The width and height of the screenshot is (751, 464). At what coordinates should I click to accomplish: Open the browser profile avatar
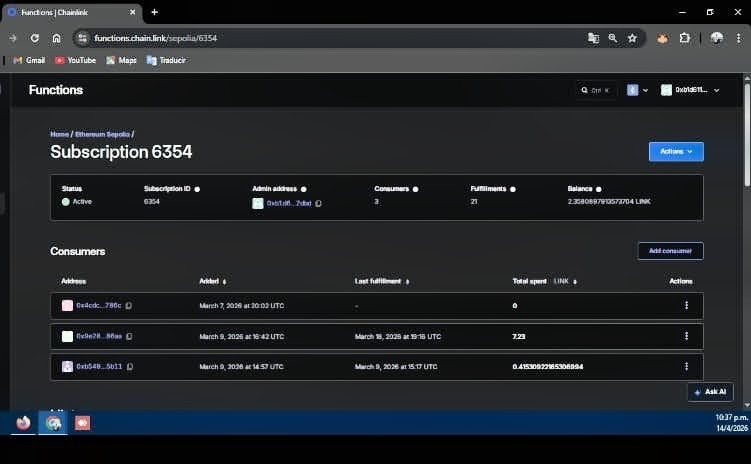[x=717, y=38]
